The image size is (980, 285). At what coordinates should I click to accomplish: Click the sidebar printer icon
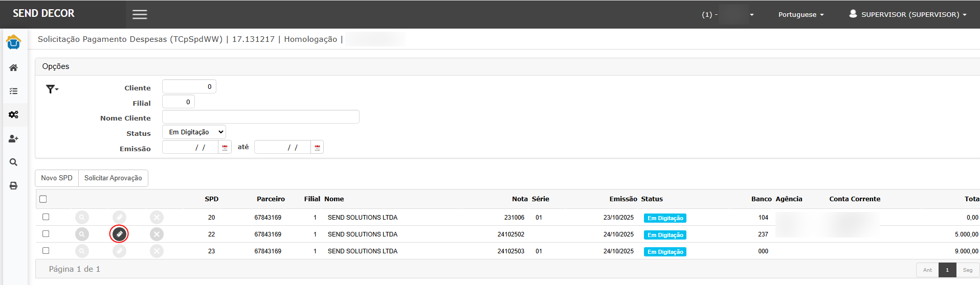[x=14, y=186]
